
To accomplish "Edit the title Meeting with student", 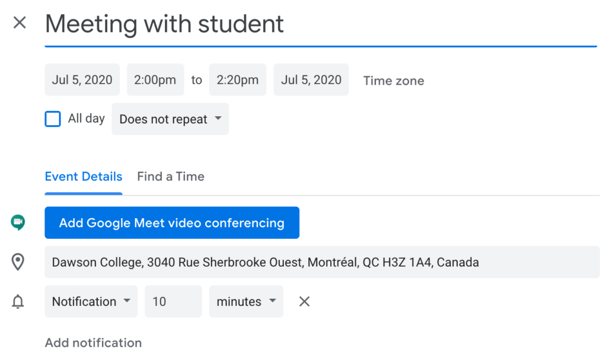I will click(x=164, y=24).
